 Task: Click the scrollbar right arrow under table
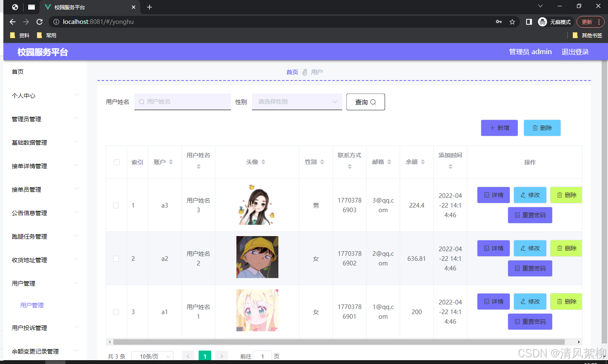579,342
